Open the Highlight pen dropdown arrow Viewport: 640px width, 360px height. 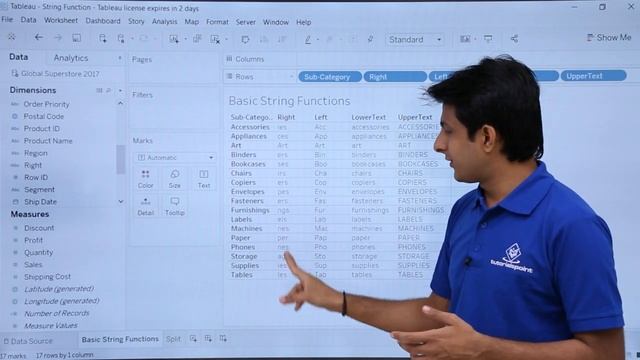pos(318,40)
